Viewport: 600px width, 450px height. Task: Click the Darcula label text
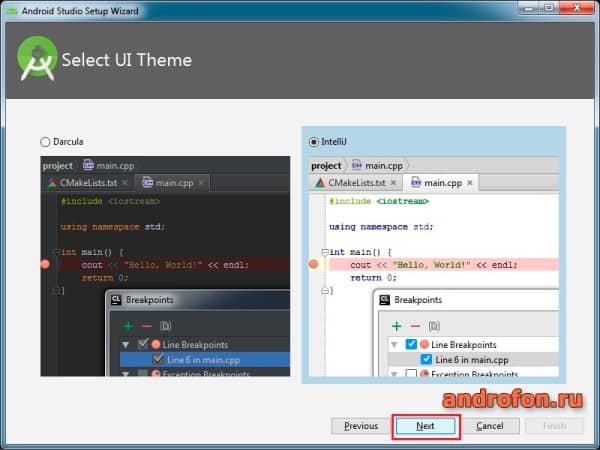tap(68, 142)
